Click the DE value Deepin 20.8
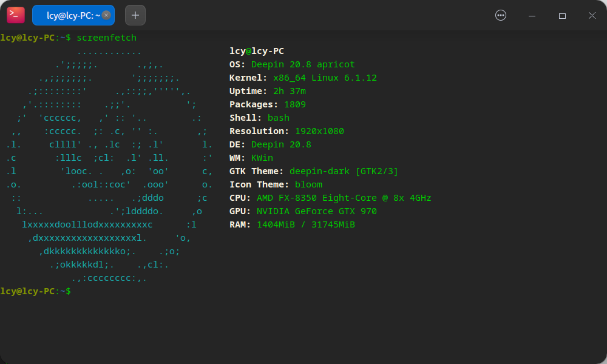The image size is (607, 364). (281, 144)
